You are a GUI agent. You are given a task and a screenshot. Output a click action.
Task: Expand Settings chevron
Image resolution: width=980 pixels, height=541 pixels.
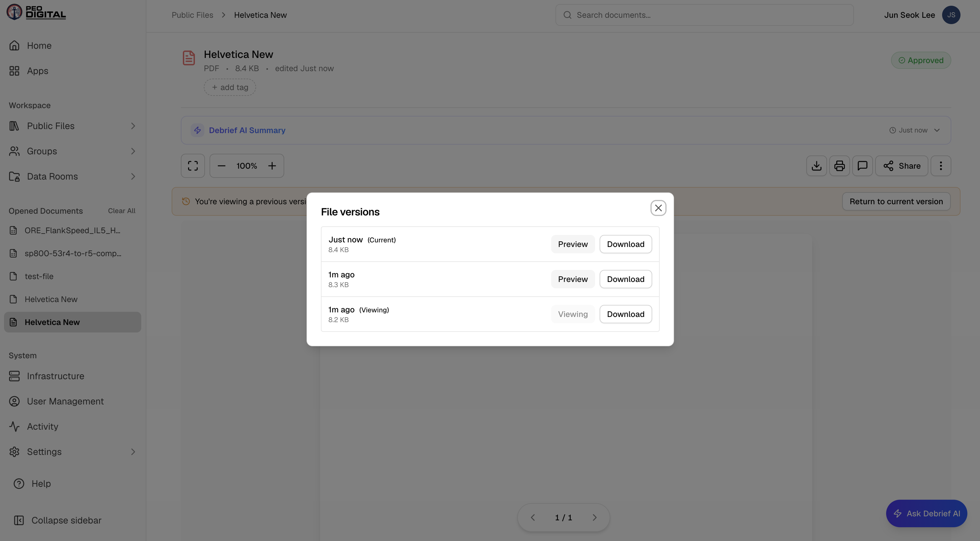pyautogui.click(x=133, y=452)
